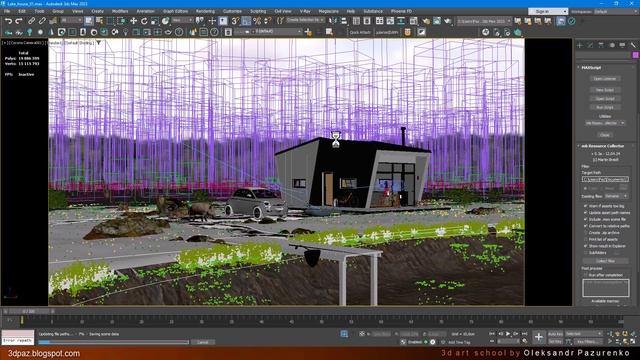This screenshot has width=640, height=360.
Task: Click the large plus key button
Action: tap(539, 337)
